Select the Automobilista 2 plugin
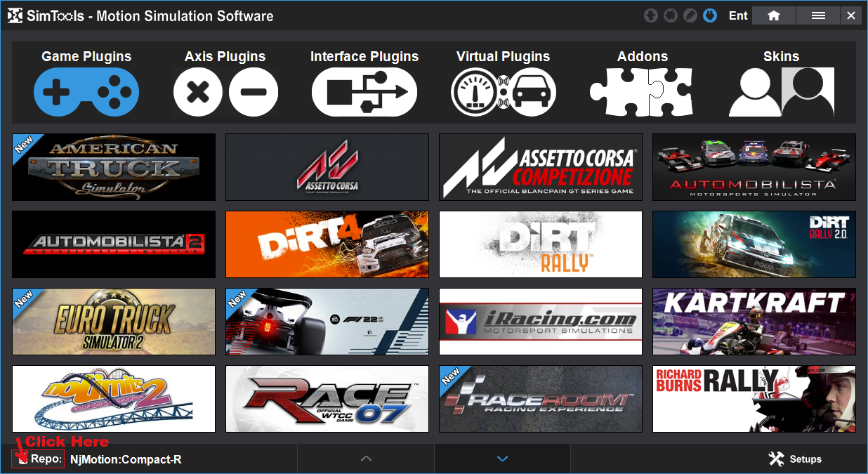Image resolution: width=868 pixels, height=474 pixels. click(114, 244)
